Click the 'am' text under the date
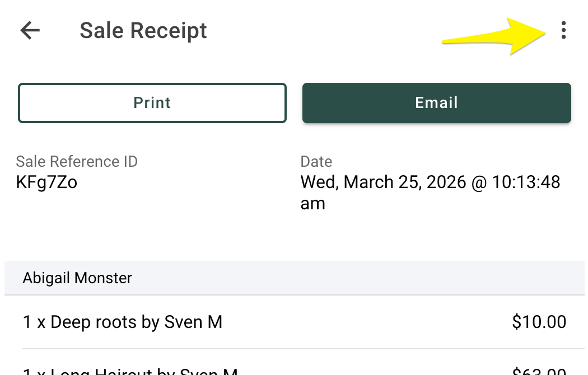588x375 pixels. click(312, 204)
